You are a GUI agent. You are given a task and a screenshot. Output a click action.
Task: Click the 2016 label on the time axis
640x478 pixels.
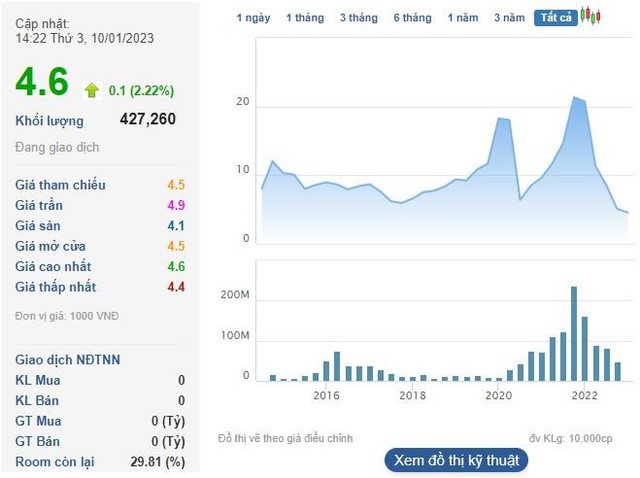click(x=326, y=396)
